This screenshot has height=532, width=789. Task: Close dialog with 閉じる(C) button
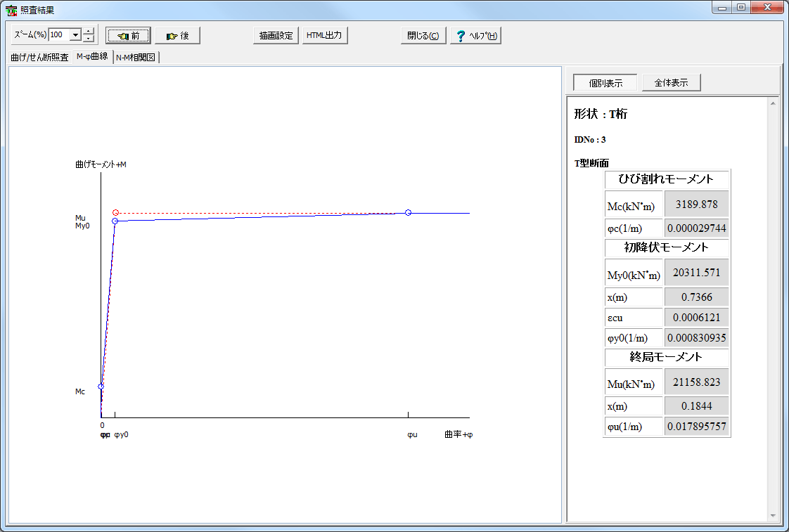pyautogui.click(x=423, y=35)
